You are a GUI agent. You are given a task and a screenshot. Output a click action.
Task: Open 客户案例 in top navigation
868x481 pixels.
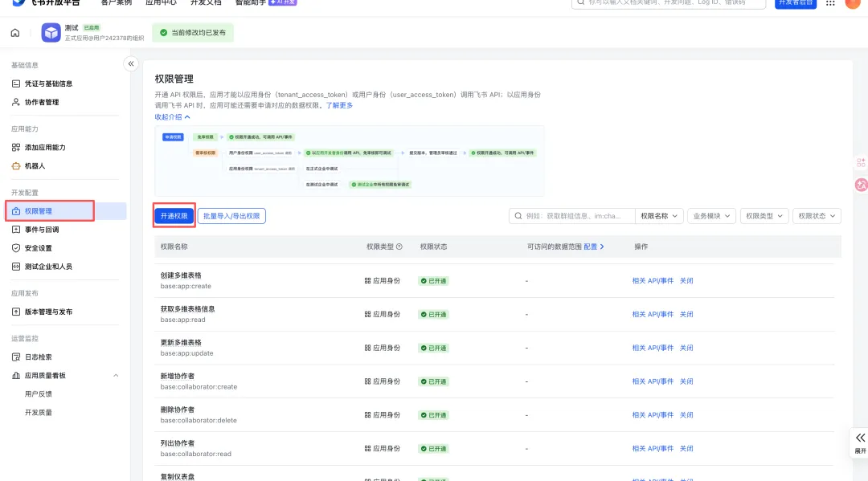pyautogui.click(x=117, y=2)
